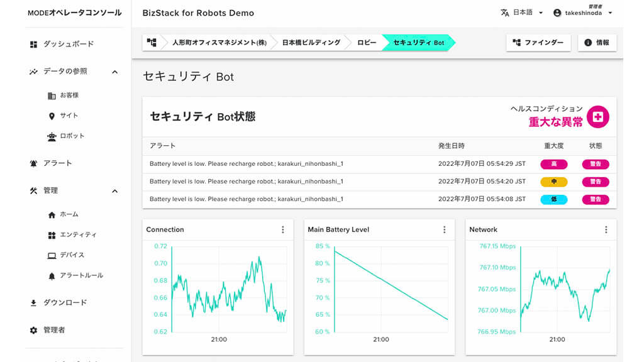Image resolution: width=644 pixels, height=362 pixels.
Task: Open the 日本語 language dropdown arrow
Action: [540, 13]
